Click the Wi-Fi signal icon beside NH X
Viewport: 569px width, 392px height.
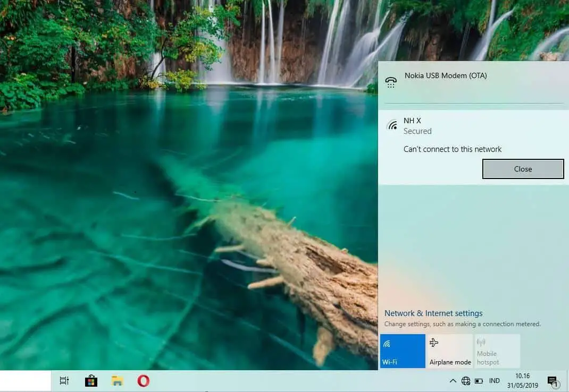click(392, 125)
